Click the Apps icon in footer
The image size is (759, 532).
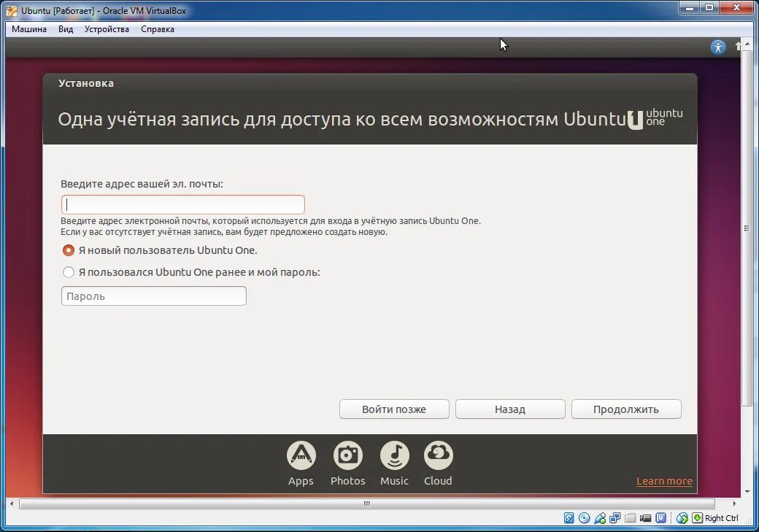click(x=301, y=455)
